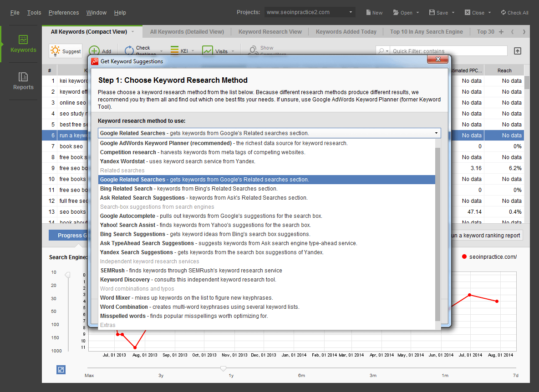Viewport: 539px width, 392px height.
Task: Click the green Add keyword plus icon
Action: pyautogui.click(x=94, y=51)
